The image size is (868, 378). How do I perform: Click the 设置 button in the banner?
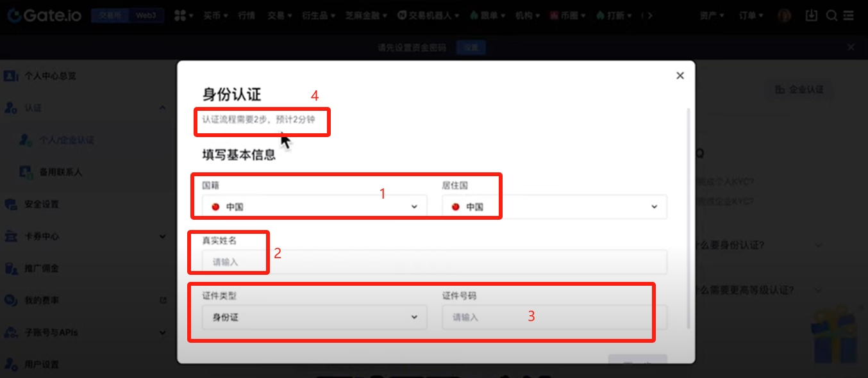pos(471,47)
